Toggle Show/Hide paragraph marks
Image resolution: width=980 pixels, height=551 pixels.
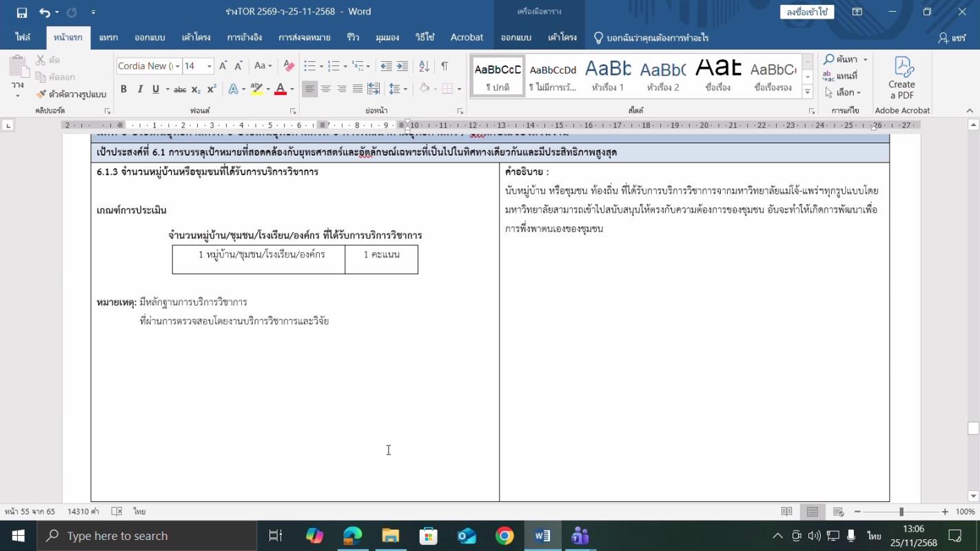point(445,66)
